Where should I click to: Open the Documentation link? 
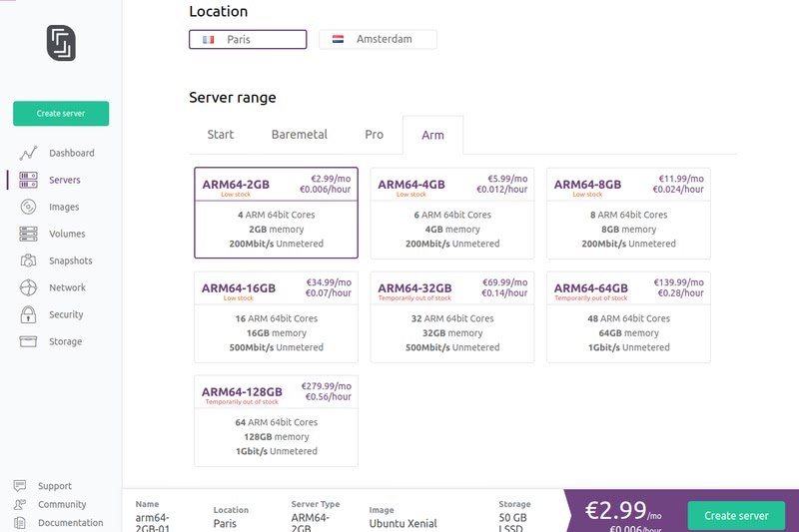[70, 522]
